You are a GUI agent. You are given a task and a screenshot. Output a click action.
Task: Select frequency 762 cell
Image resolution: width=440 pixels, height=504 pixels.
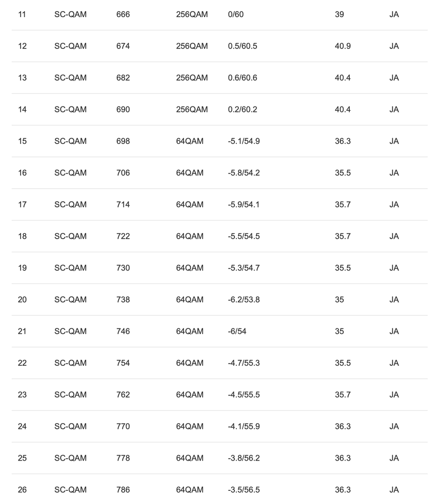click(x=123, y=395)
